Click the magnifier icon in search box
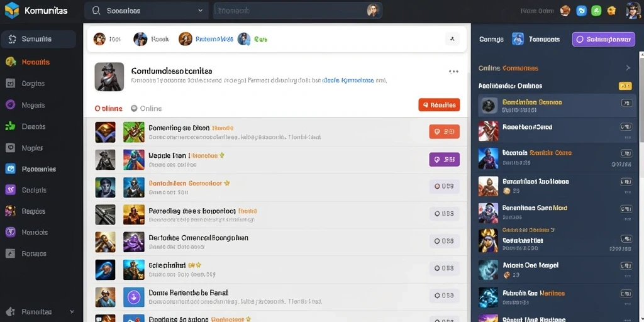 click(96, 11)
